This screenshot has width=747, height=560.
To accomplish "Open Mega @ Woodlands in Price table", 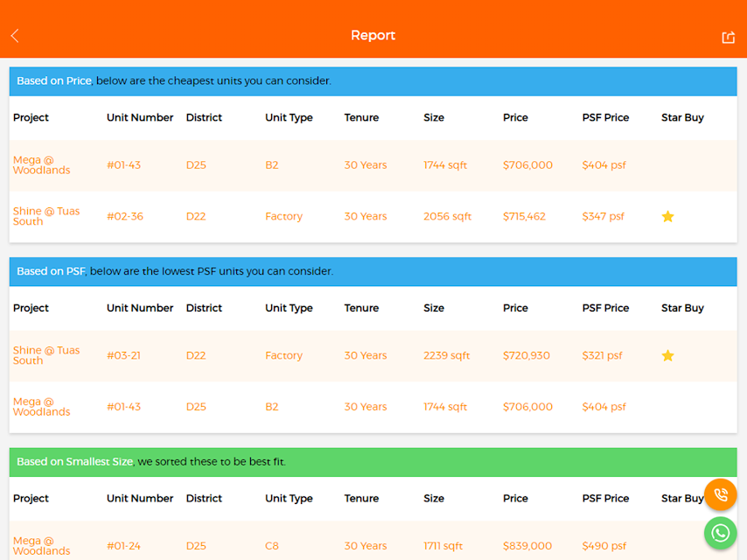I will [41, 164].
